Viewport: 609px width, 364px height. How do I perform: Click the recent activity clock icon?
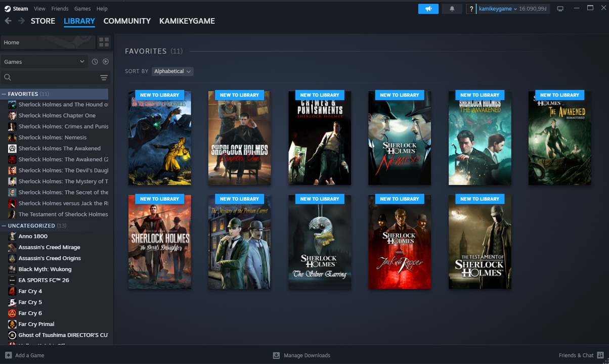(x=95, y=62)
